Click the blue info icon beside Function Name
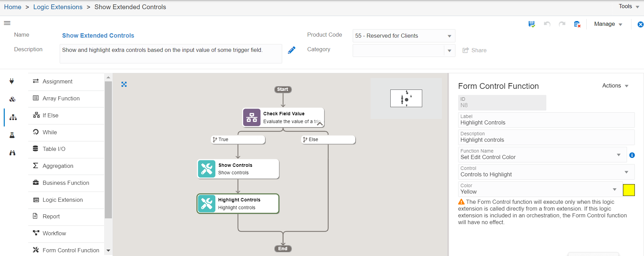Image resolution: width=644 pixels, height=256 pixels. [632, 155]
